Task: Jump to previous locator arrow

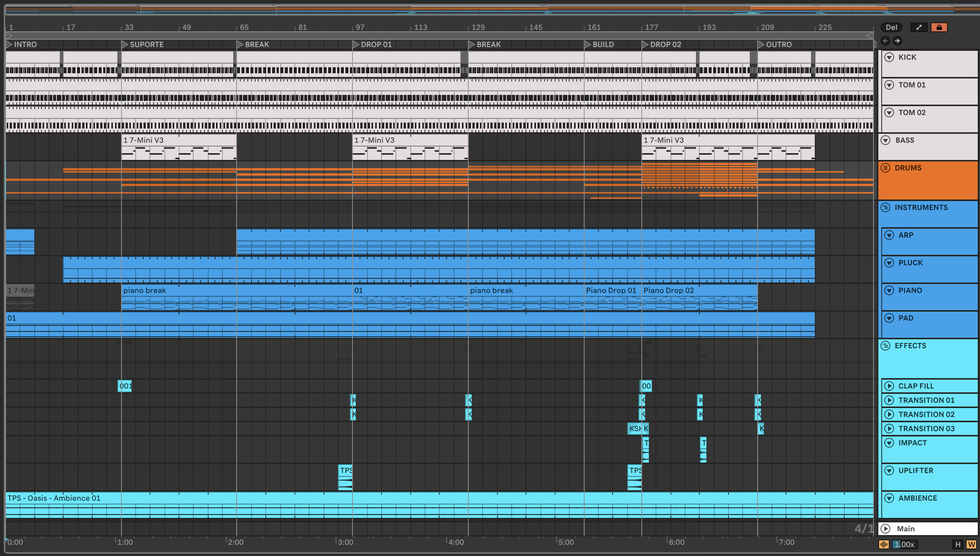Action: (885, 40)
